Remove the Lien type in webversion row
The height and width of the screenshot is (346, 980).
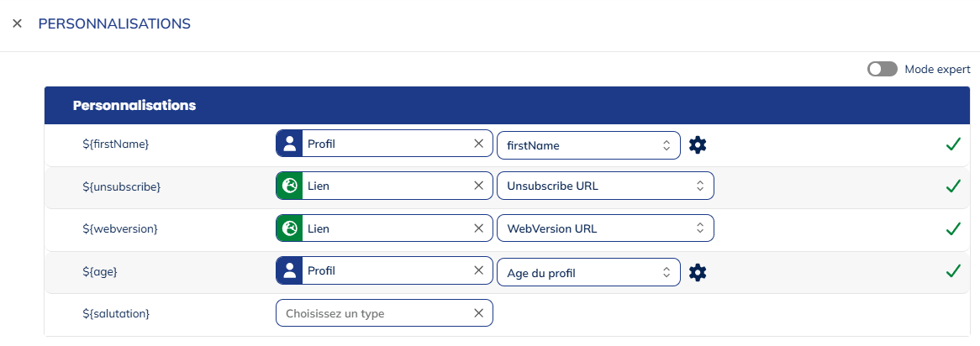[x=478, y=228]
